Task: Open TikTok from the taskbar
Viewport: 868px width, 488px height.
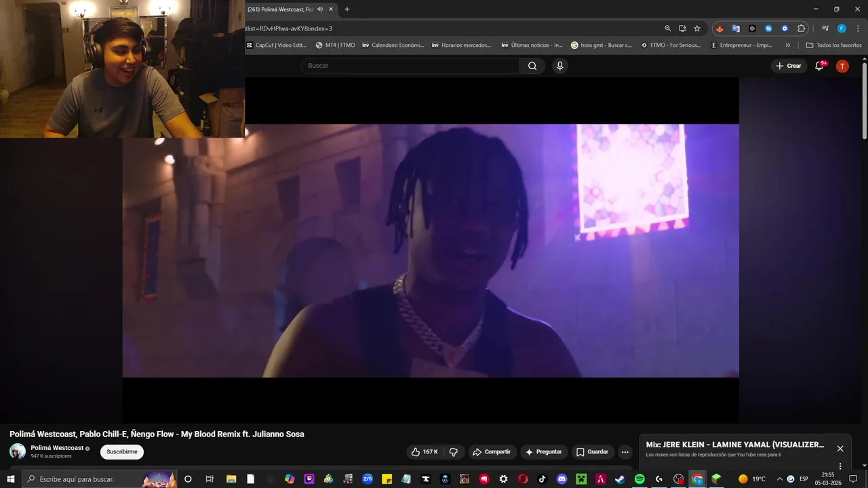Action: click(542, 479)
